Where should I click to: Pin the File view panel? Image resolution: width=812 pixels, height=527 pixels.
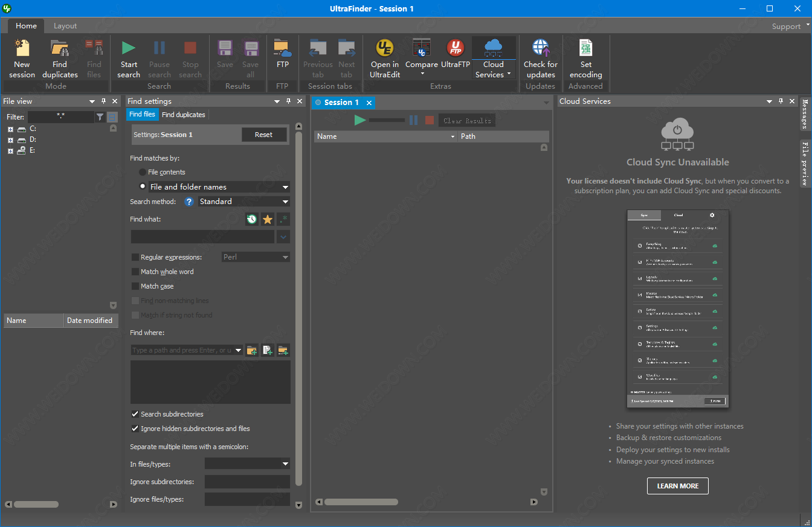pyautogui.click(x=103, y=101)
